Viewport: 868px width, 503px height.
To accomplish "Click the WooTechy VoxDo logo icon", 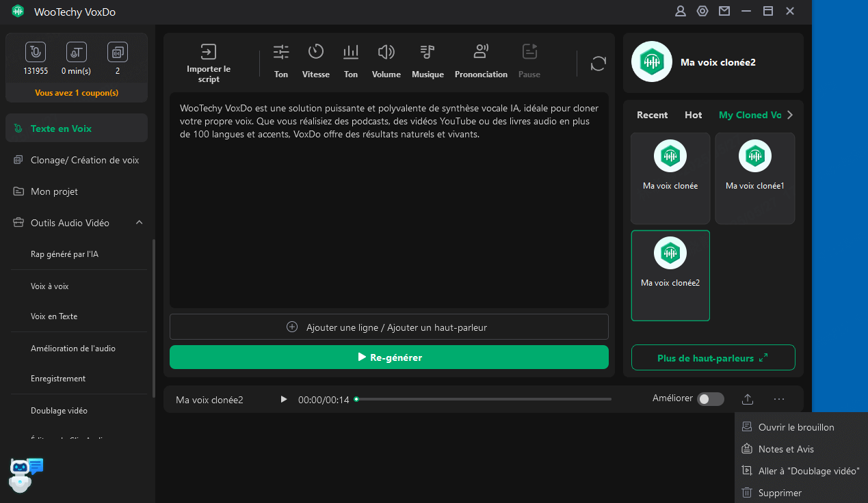I will [18, 11].
